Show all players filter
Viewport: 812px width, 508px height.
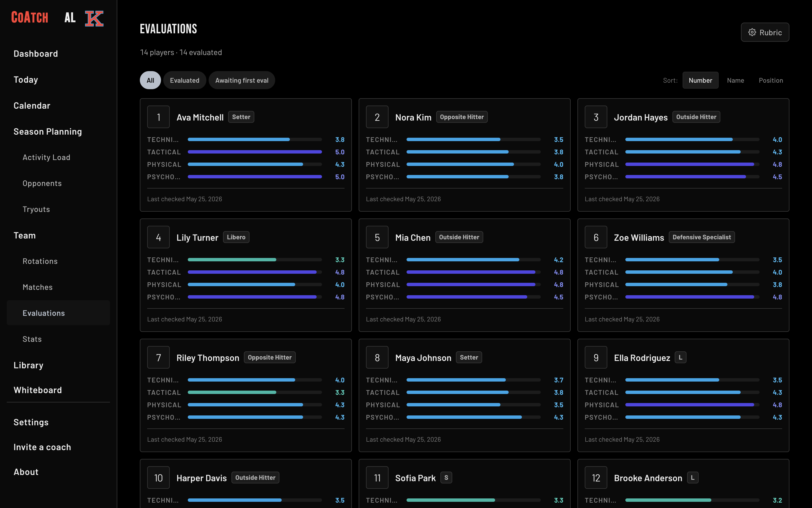tap(150, 80)
